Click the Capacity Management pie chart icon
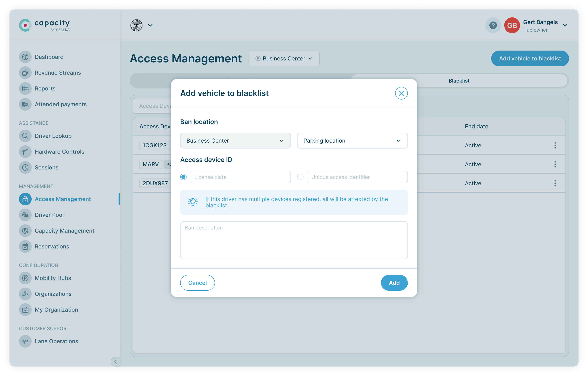The image size is (588, 376). (25, 231)
